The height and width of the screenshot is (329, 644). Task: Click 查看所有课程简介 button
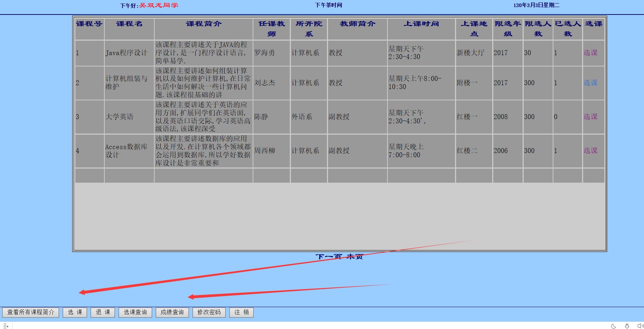[31, 312]
